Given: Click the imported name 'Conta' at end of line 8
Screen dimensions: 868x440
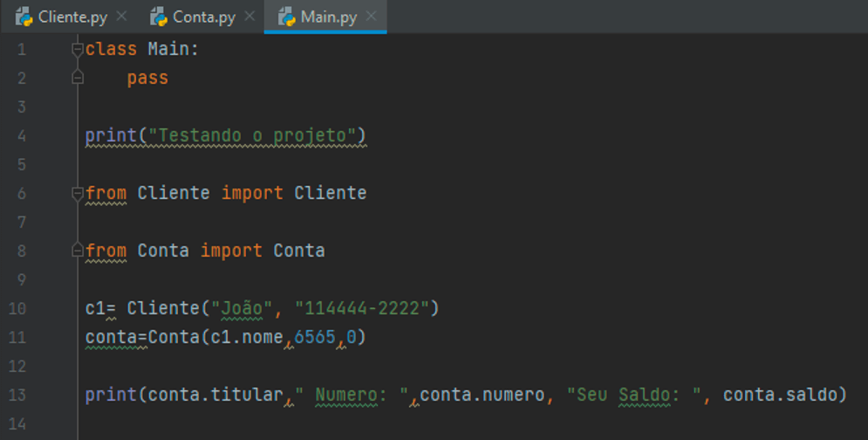Looking at the screenshot, I should coord(299,251).
